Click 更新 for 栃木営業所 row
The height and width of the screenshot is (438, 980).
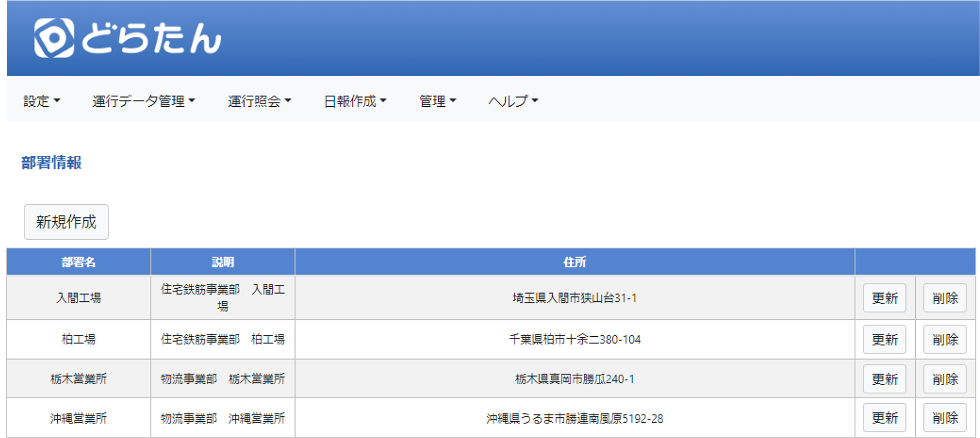click(885, 379)
